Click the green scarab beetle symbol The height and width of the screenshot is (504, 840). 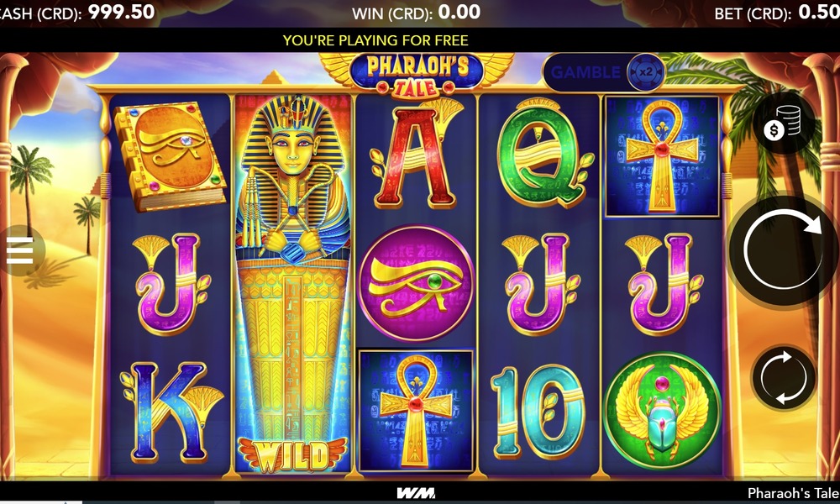662,410
